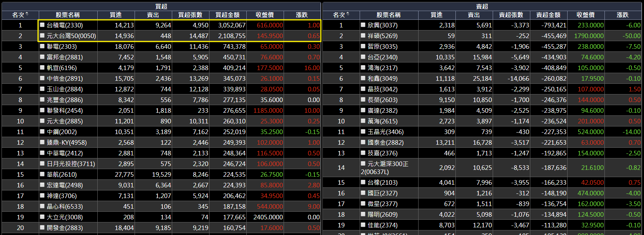Tick the 玉山金(2884) row checkbox
The image size is (644, 235).
tap(43, 89)
